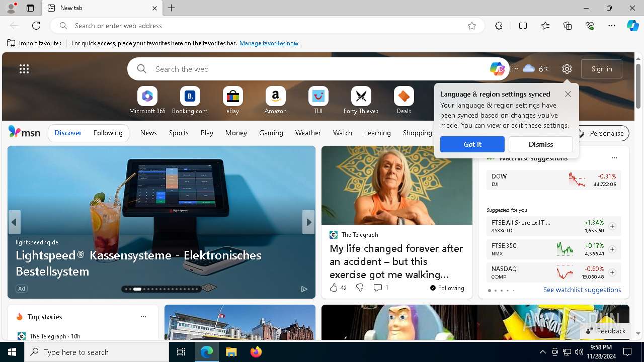Open the MSN app launcher grid
Image resolution: width=644 pixels, height=362 pixels.
click(x=24, y=69)
